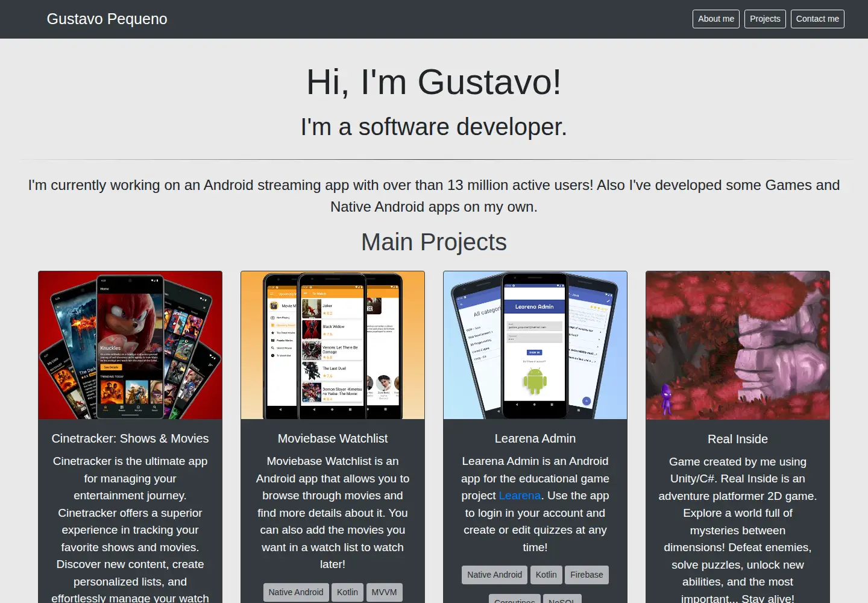The image size is (868, 603).
Task: Open the Cinetracker app screenshot
Action: click(x=130, y=345)
